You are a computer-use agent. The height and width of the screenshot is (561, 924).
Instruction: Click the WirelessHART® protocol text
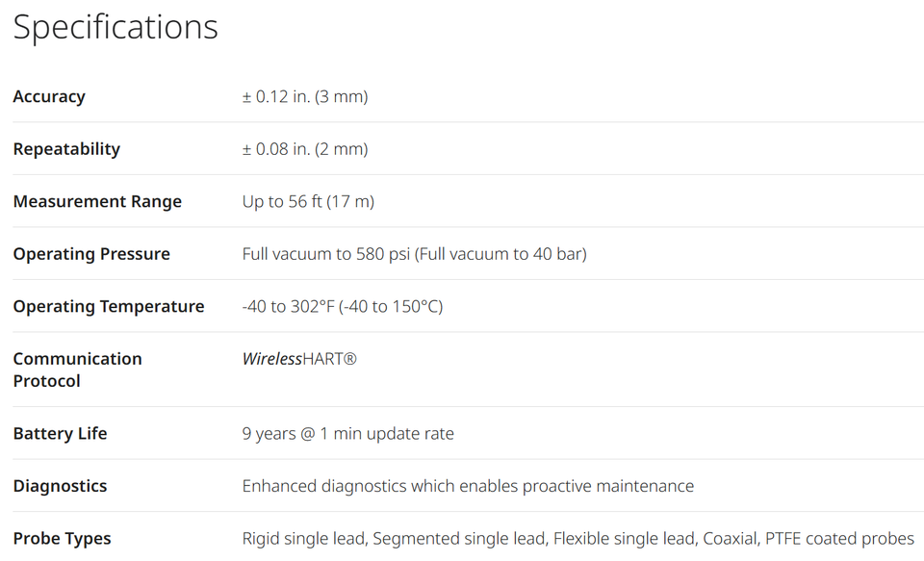coord(299,359)
